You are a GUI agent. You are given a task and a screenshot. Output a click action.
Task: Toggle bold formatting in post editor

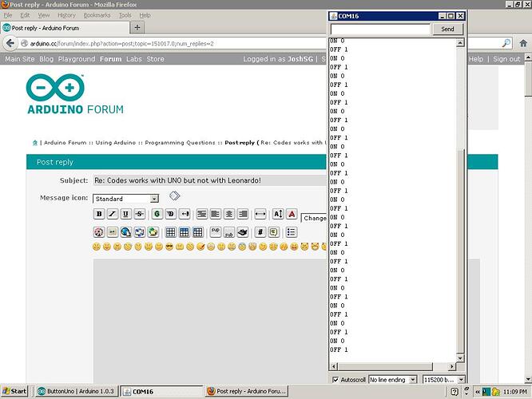coord(99,214)
